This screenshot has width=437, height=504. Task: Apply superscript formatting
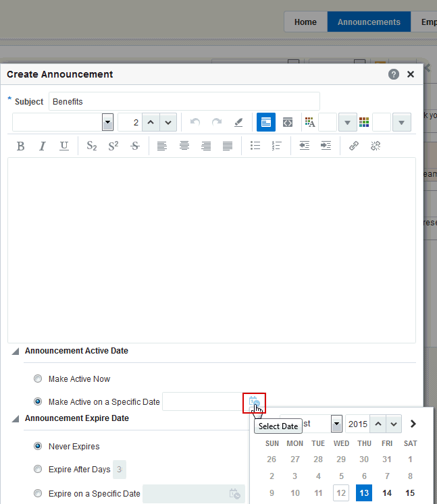pyautogui.click(x=113, y=146)
